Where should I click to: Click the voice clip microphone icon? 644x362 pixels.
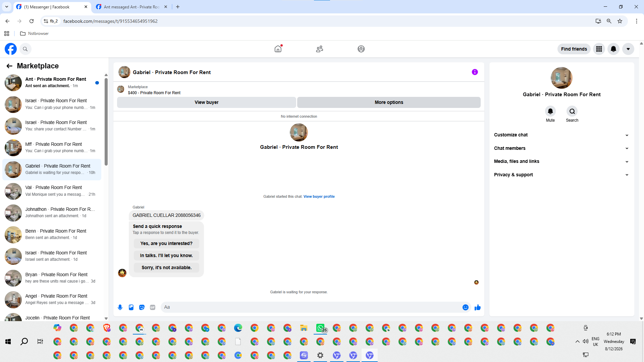(120, 307)
